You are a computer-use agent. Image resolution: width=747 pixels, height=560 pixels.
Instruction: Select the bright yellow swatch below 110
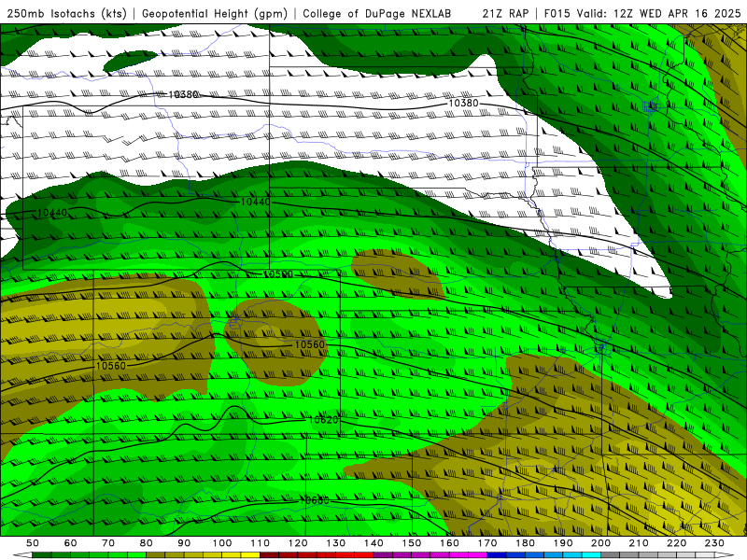pos(250,555)
